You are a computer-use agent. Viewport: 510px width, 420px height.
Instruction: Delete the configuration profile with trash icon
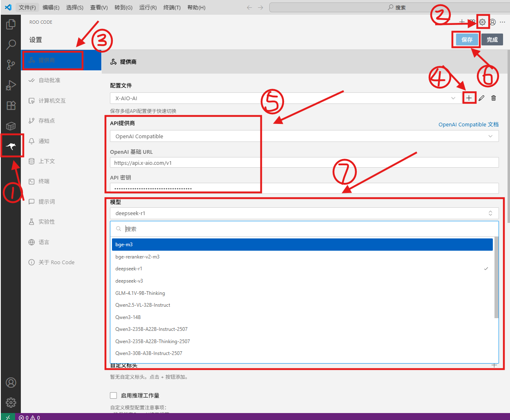(494, 98)
